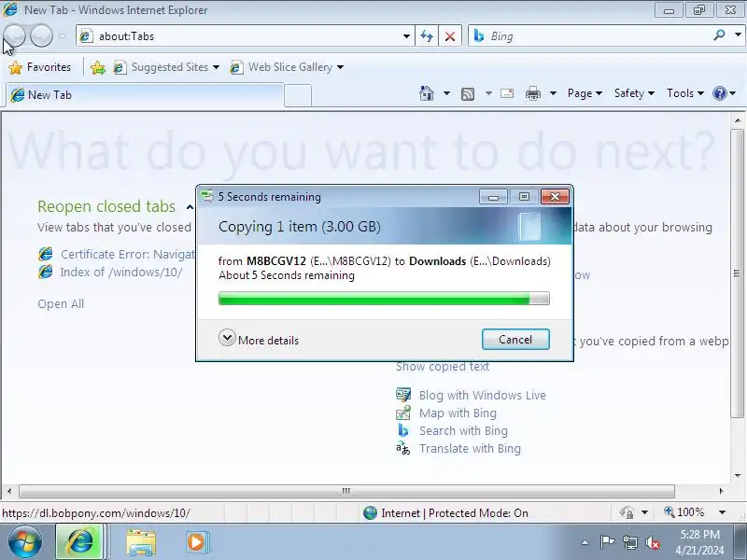Expand More details in copy dialog
The width and height of the screenshot is (747, 560).
[x=259, y=340]
